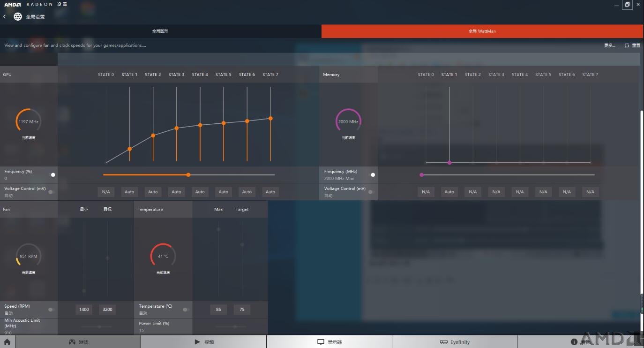Go back using the arrow icon
This screenshot has width=644, height=348.
pos(4,16)
